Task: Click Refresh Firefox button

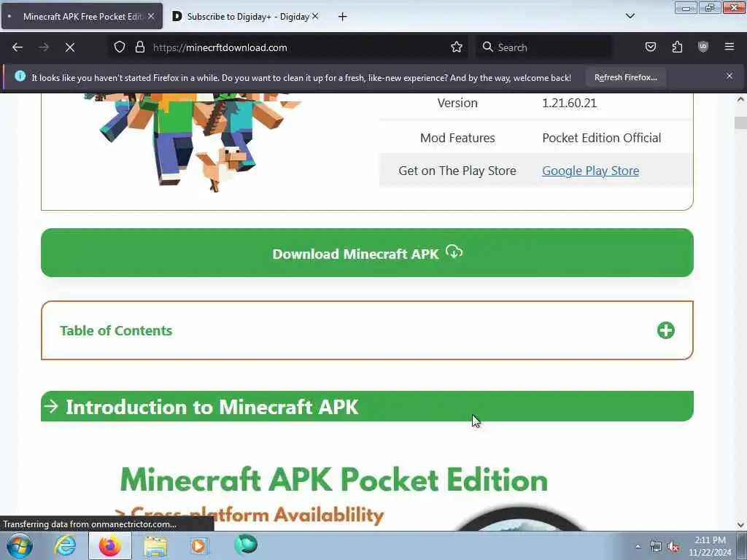Action: tap(625, 77)
